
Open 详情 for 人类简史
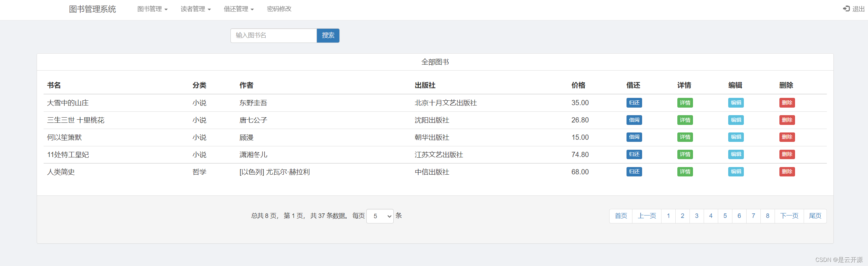tap(685, 172)
